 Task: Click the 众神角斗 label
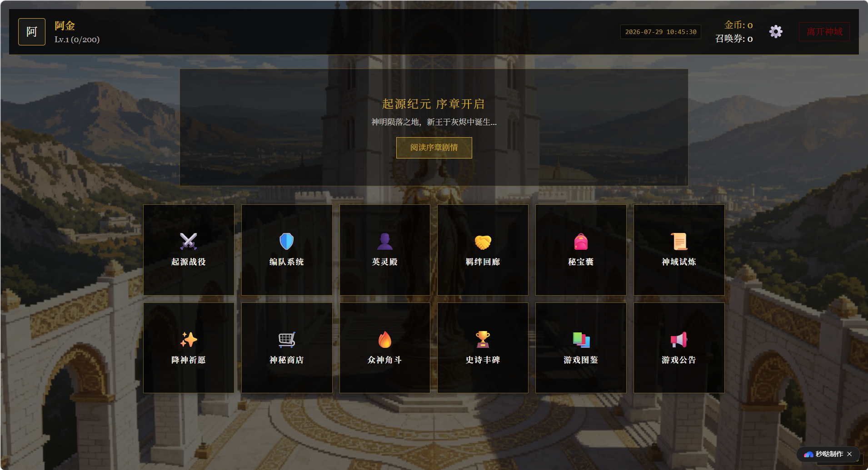tap(384, 360)
